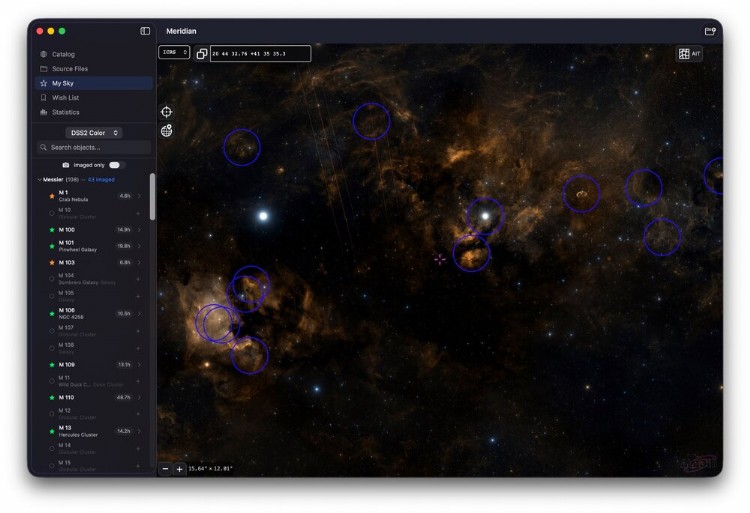Open the DSS2 Color survey dropdown
This screenshot has height=513, width=750.
94,133
